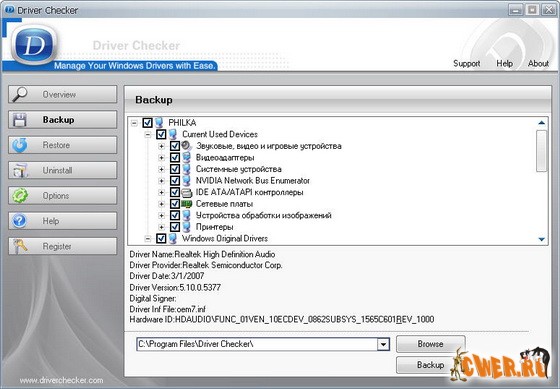Click the title bar app icon

tap(9, 10)
